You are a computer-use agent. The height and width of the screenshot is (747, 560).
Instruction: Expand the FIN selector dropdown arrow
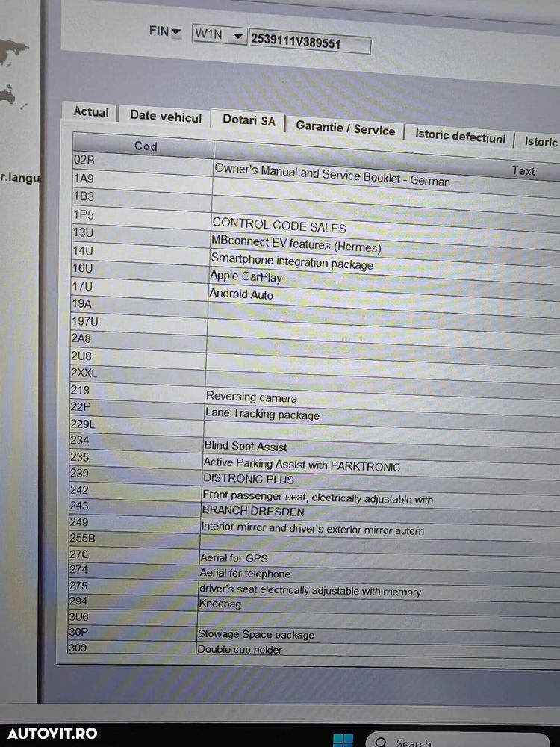click(x=176, y=32)
